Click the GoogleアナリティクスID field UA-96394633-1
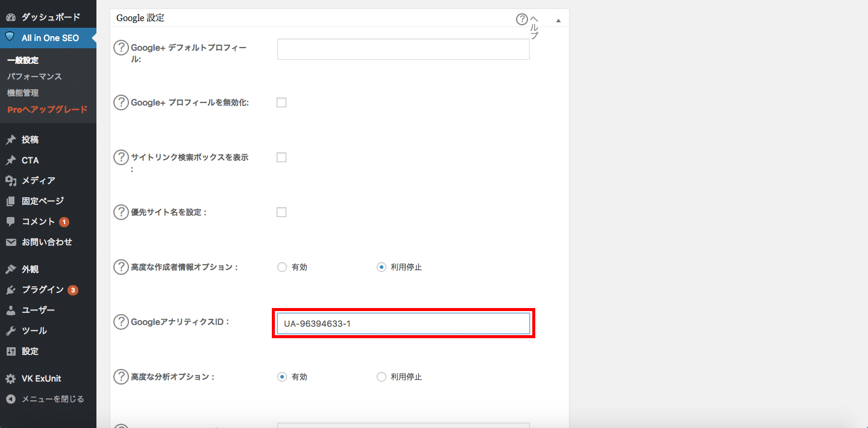Screen dimensions: 868x428 point(403,324)
